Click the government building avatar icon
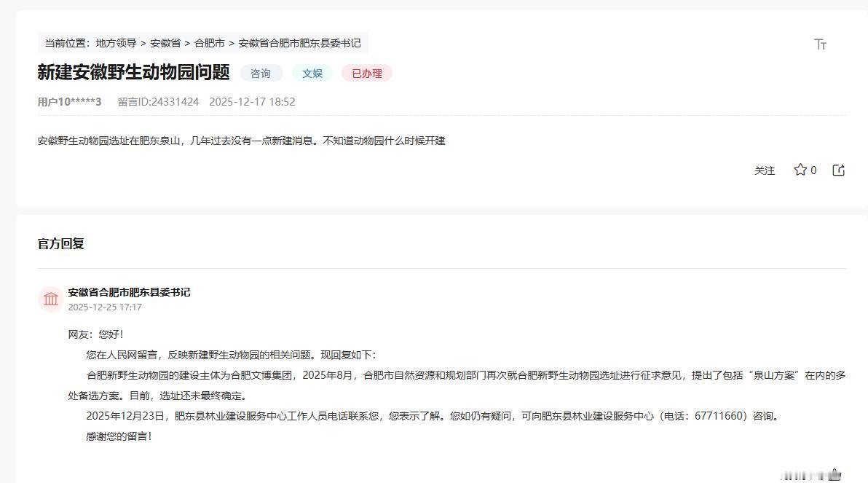Image resolution: width=868 pixels, height=483 pixels. 50,299
